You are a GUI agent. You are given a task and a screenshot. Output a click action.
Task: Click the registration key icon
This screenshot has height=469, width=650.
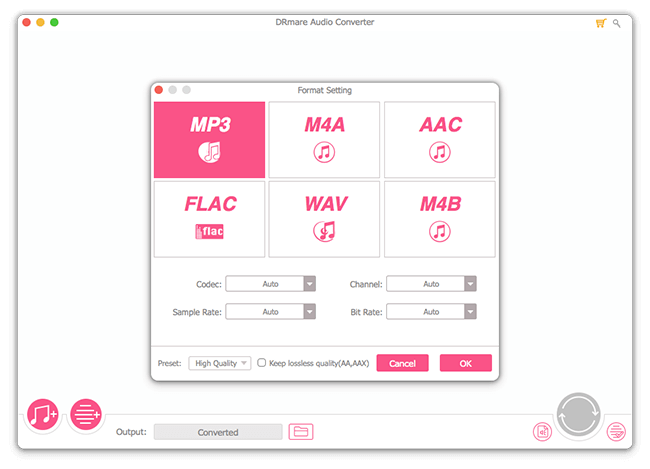point(617,24)
